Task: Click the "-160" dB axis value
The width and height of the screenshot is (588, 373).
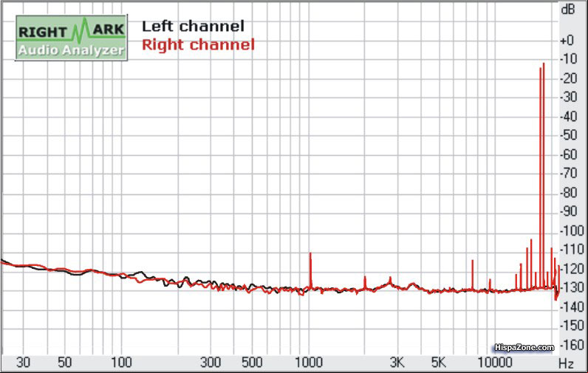Action: pos(572,344)
